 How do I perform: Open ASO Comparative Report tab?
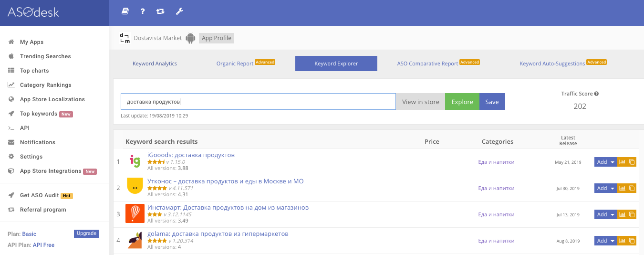click(427, 64)
